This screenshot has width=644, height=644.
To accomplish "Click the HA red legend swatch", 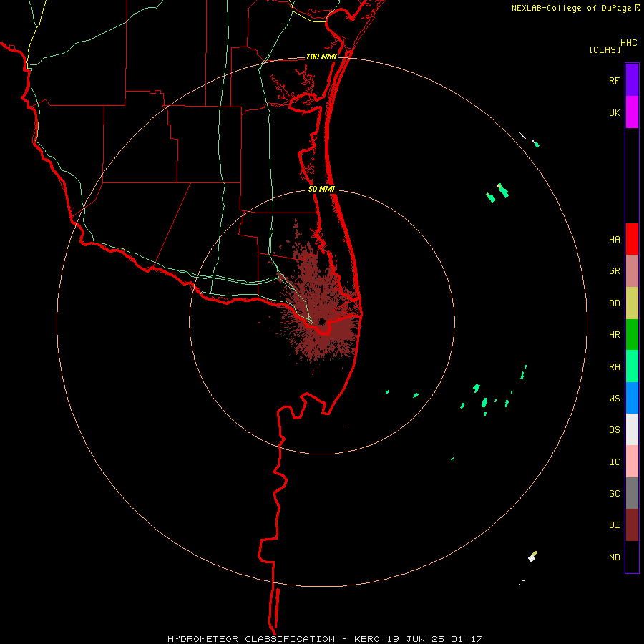I will pos(632,239).
